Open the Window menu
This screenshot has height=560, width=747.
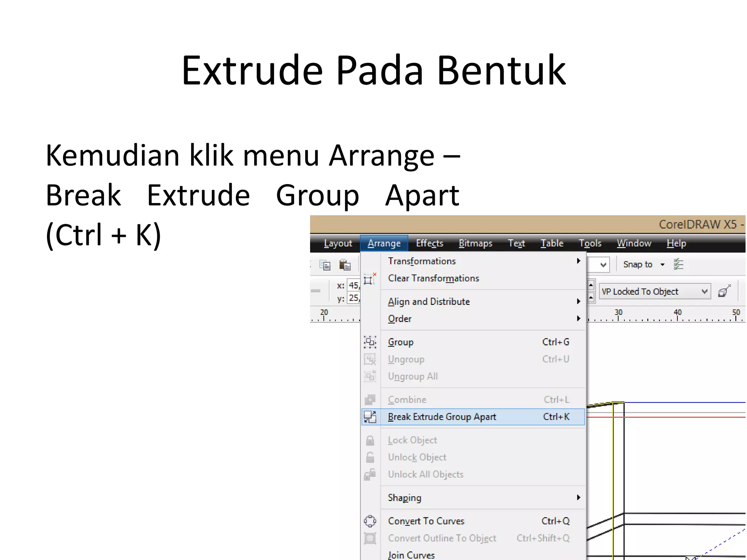click(x=634, y=243)
